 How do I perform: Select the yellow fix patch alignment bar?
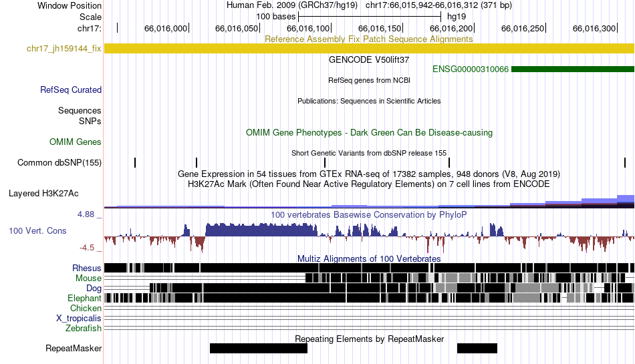[369, 49]
